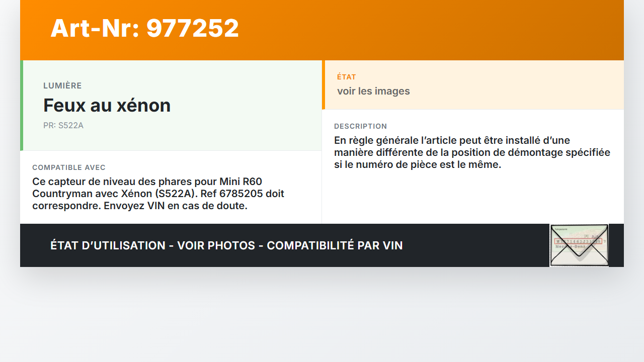Select the PR: S522A code text
Image resolution: width=644 pixels, height=362 pixels.
(63, 126)
